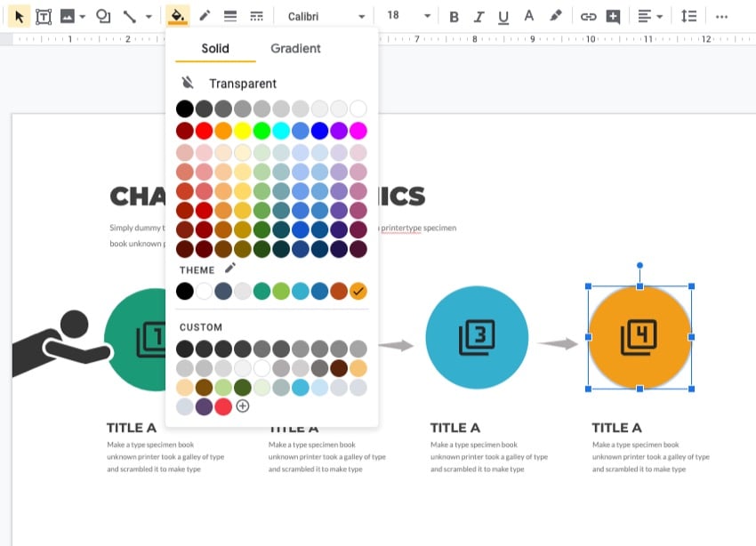756x546 pixels.
Task: Toggle Underline formatting
Action: (504, 16)
